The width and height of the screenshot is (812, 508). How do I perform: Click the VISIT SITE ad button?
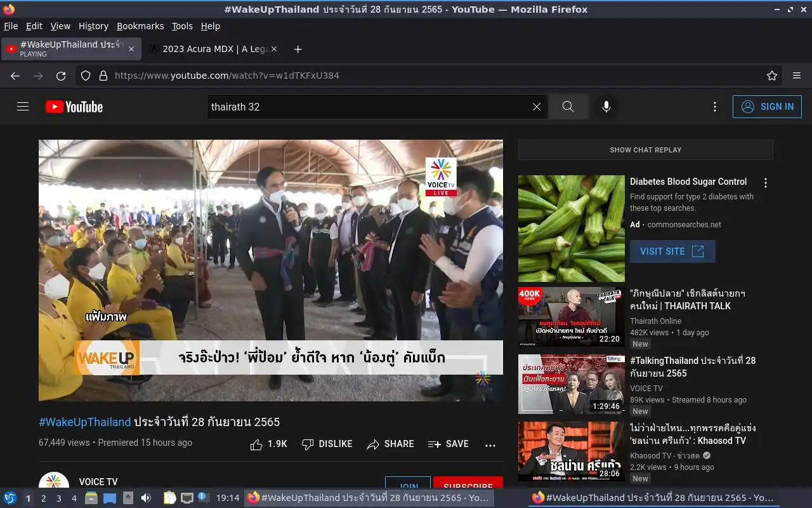672,251
